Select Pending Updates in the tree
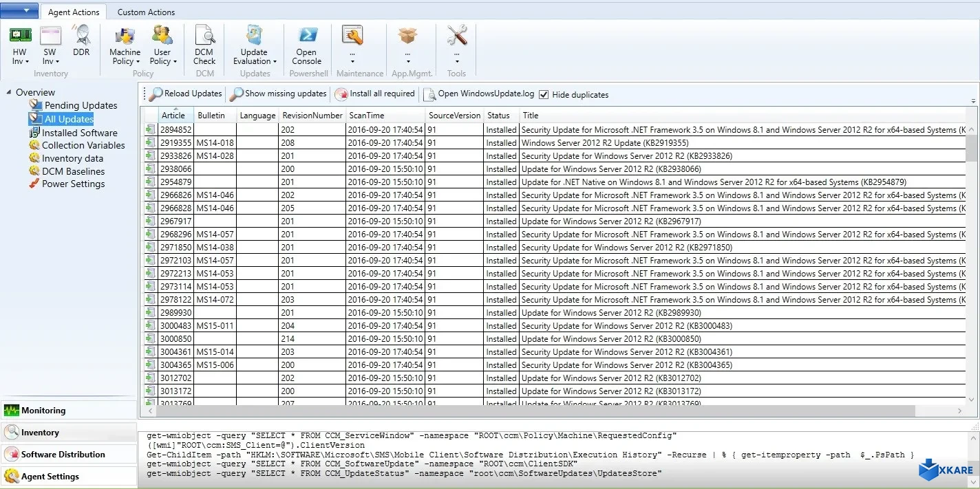This screenshot has height=489, width=980. pyautogui.click(x=81, y=105)
